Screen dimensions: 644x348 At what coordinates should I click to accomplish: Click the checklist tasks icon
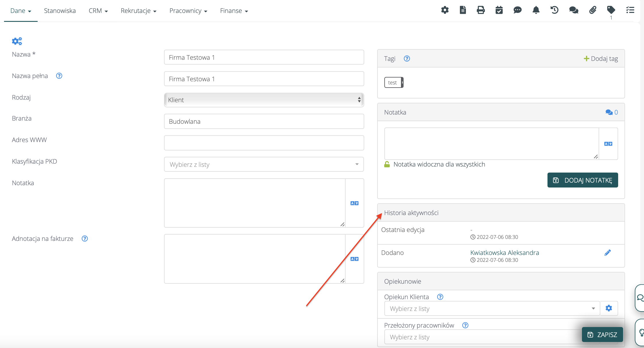pyautogui.click(x=630, y=10)
